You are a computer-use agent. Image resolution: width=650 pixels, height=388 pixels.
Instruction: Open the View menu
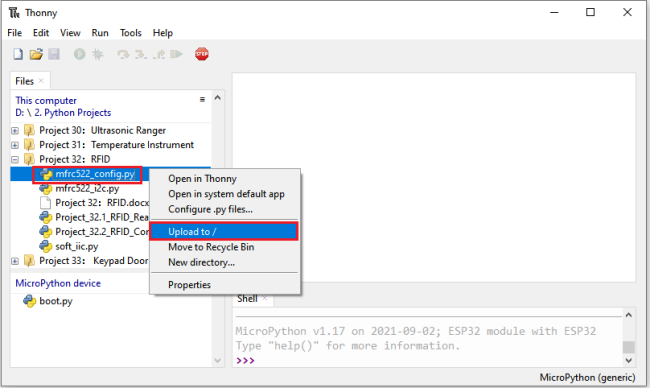click(70, 33)
